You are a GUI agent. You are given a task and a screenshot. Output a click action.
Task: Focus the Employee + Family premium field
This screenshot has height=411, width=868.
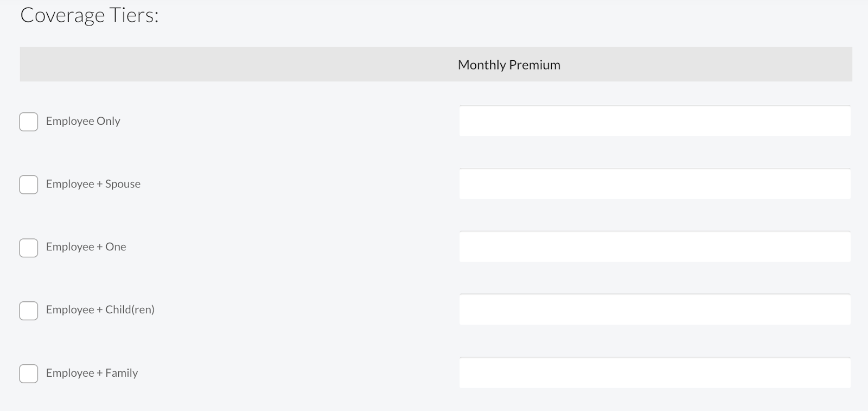[655, 373]
